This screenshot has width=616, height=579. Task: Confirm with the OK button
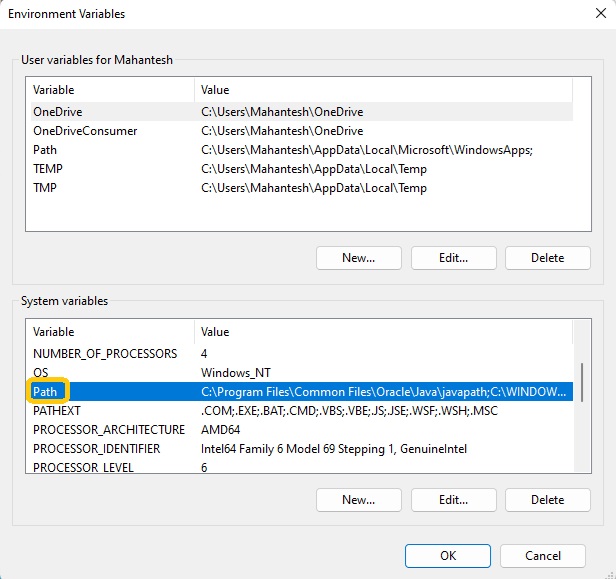click(448, 556)
